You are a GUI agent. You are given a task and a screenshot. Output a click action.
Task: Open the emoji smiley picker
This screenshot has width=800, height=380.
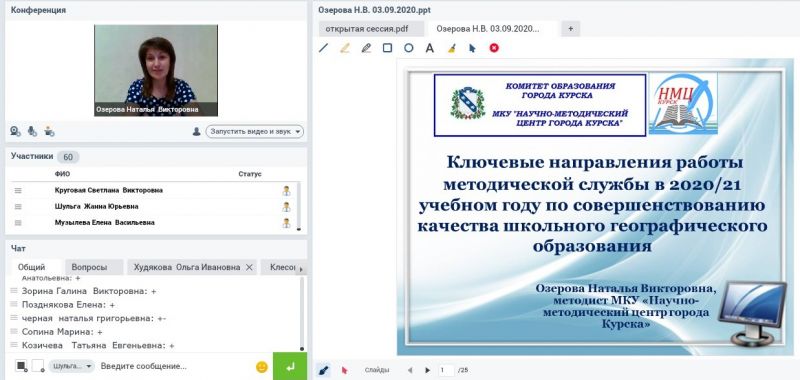(262, 367)
